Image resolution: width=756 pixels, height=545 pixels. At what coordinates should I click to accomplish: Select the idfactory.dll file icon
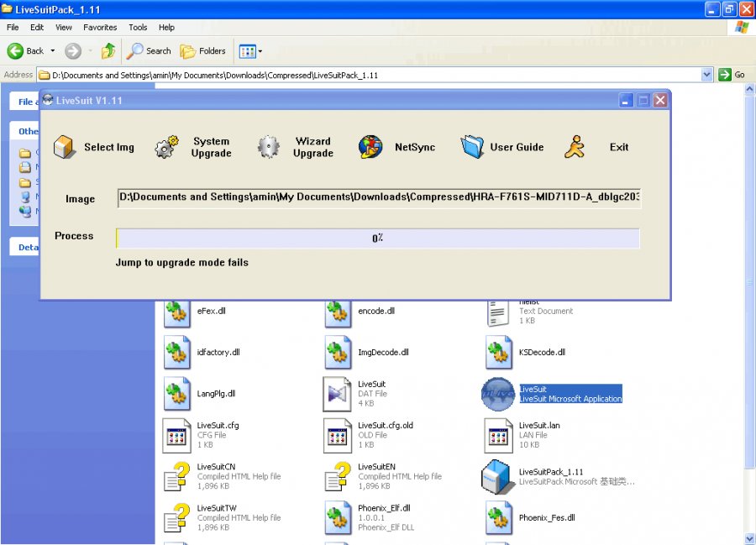coord(177,352)
